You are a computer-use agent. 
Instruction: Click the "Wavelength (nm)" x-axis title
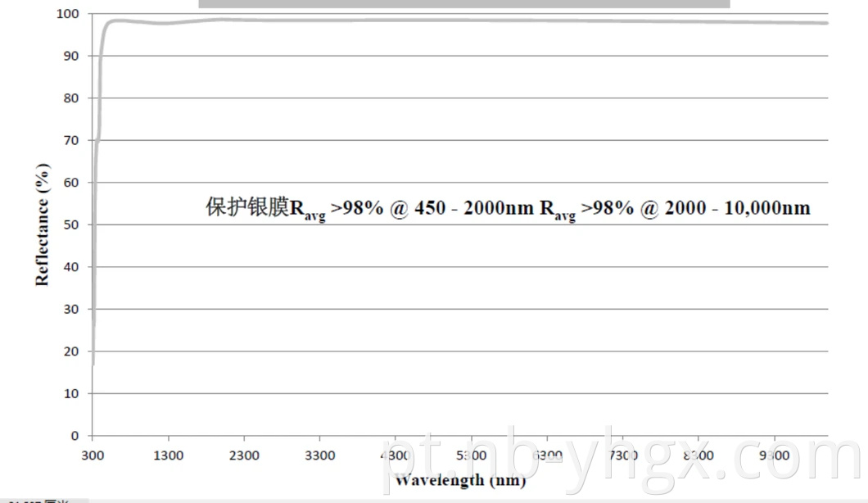(x=459, y=479)
